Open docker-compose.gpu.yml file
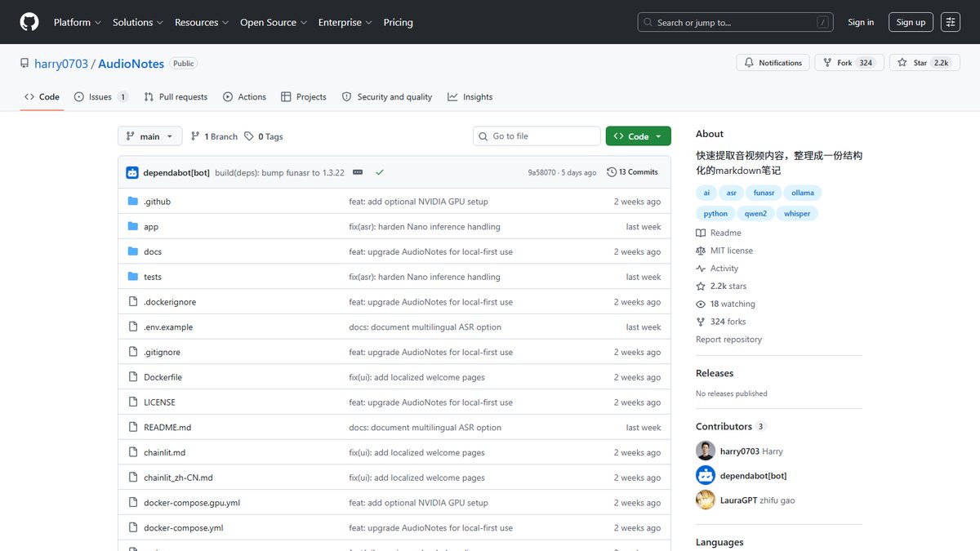The width and height of the screenshot is (980, 551). [192, 503]
